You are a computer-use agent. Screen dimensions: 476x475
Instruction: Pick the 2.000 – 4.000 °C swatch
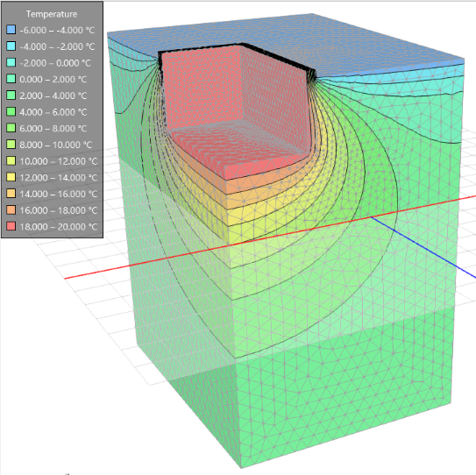click(11, 95)
